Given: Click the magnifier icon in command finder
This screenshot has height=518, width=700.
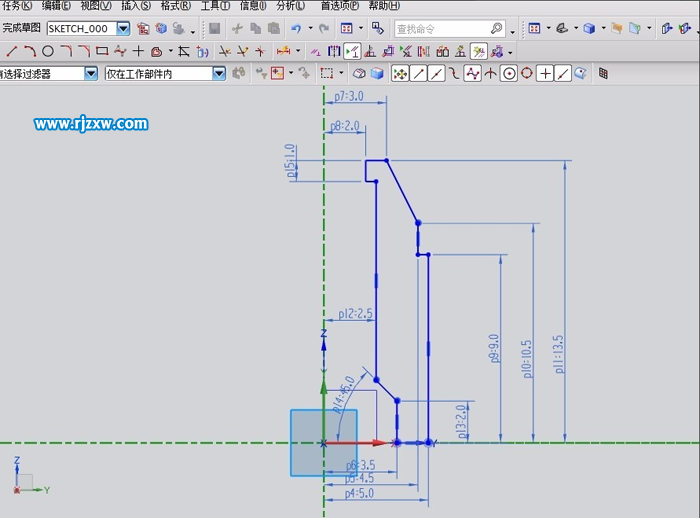Looking at the screenshot, I should pos(497,29).
